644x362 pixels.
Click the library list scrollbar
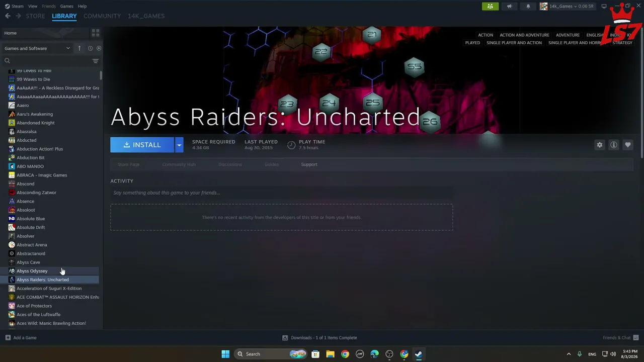[101, 75]
